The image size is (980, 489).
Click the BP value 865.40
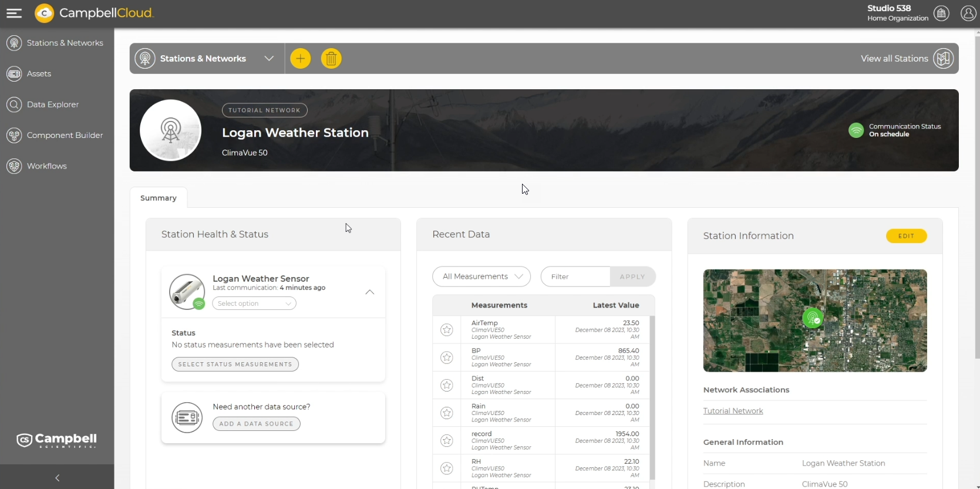(628, 350)
